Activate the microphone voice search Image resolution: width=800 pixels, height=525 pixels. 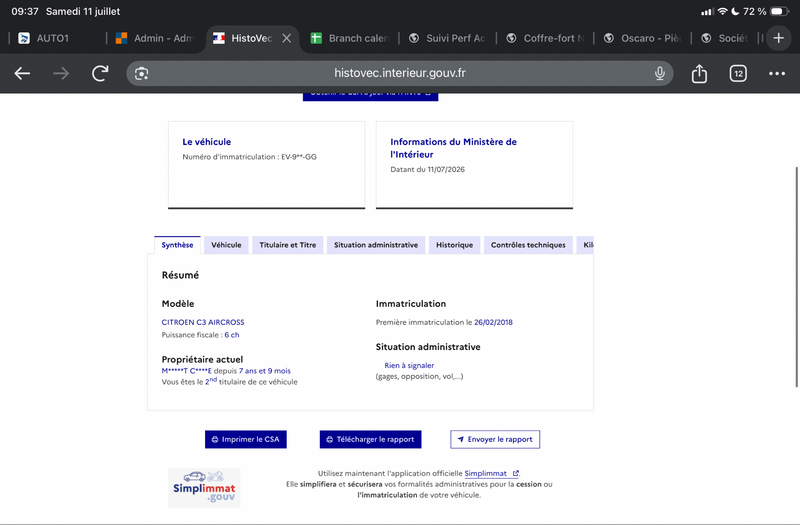pos(660,73)
